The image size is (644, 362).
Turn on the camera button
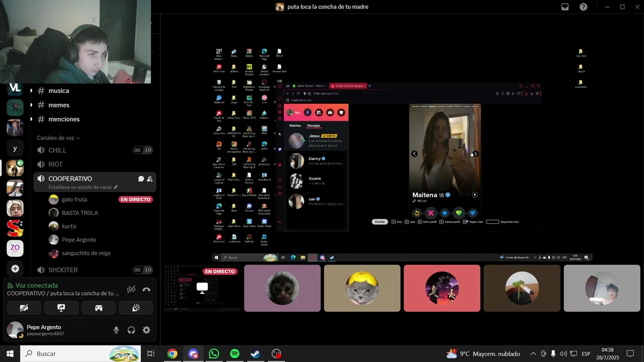tap(24, 308)
